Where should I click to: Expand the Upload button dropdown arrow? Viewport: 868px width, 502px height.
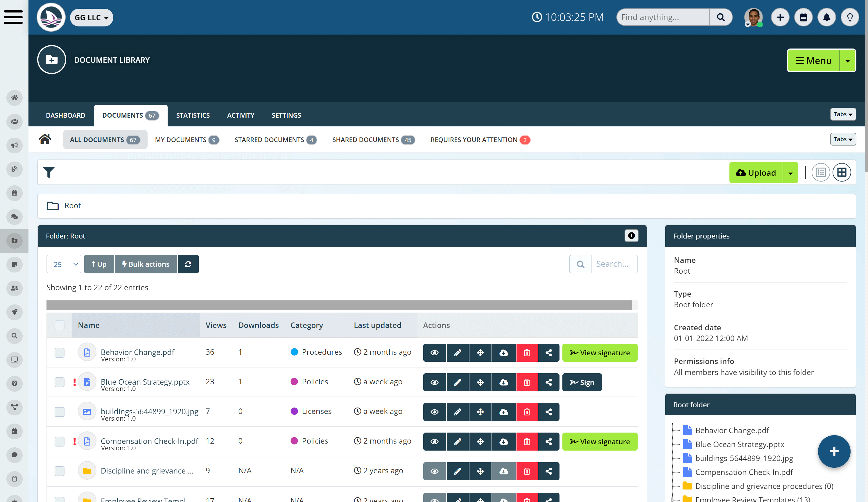(790, 173)
